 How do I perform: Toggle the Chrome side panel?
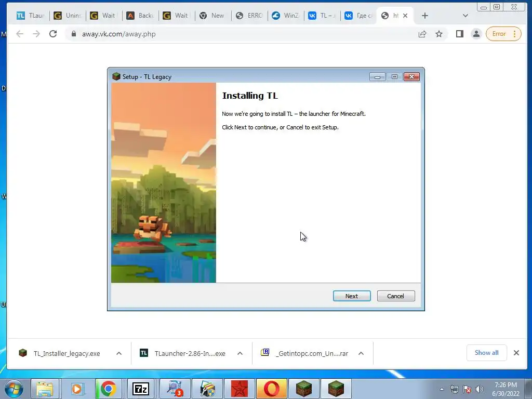pyautogui.click(x=460, y=34)
